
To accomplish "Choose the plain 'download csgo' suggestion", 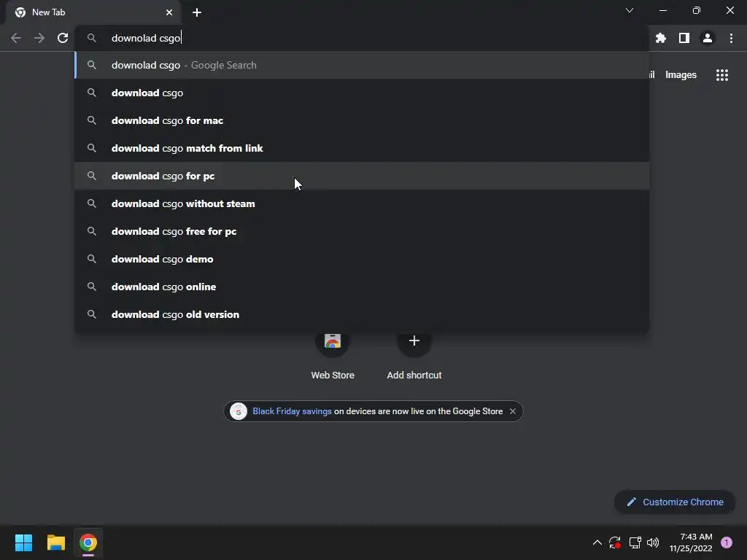I will [x=362, y=93].
